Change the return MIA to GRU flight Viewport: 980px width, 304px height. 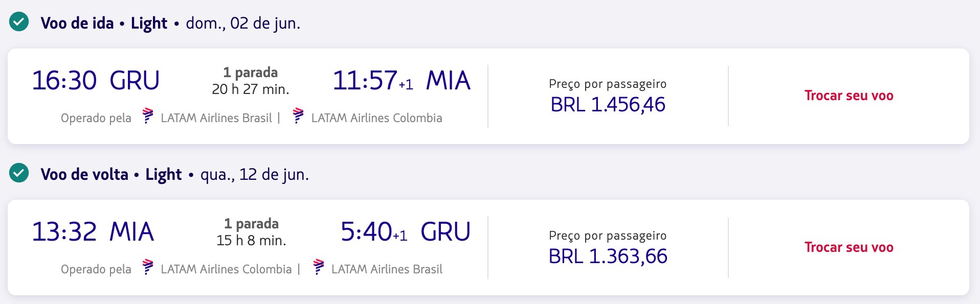(x=849, y=247)
